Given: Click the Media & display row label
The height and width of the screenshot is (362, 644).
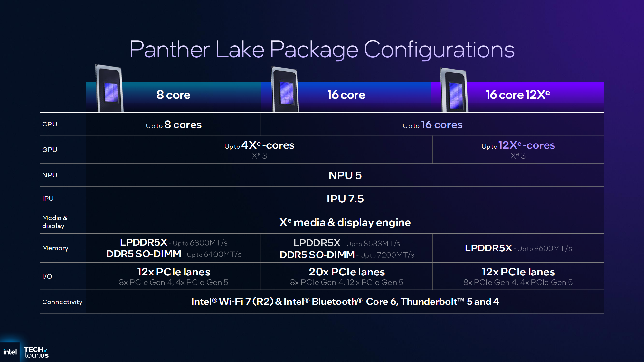Looking at the screenshot, I should [x=55, y=222].
